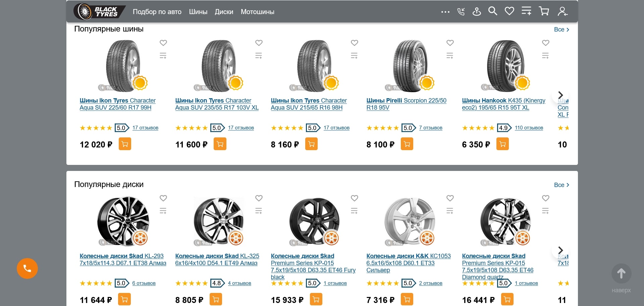Open the Мотошины menu item
Image resolution: width=644 pixels, height=306 pixels.
(x=257, y=12)
